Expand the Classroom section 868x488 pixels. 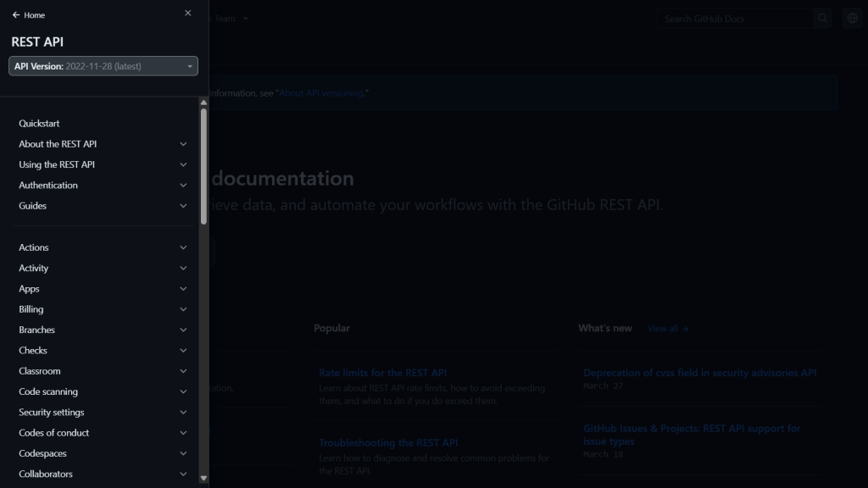[x=103, y=371]
